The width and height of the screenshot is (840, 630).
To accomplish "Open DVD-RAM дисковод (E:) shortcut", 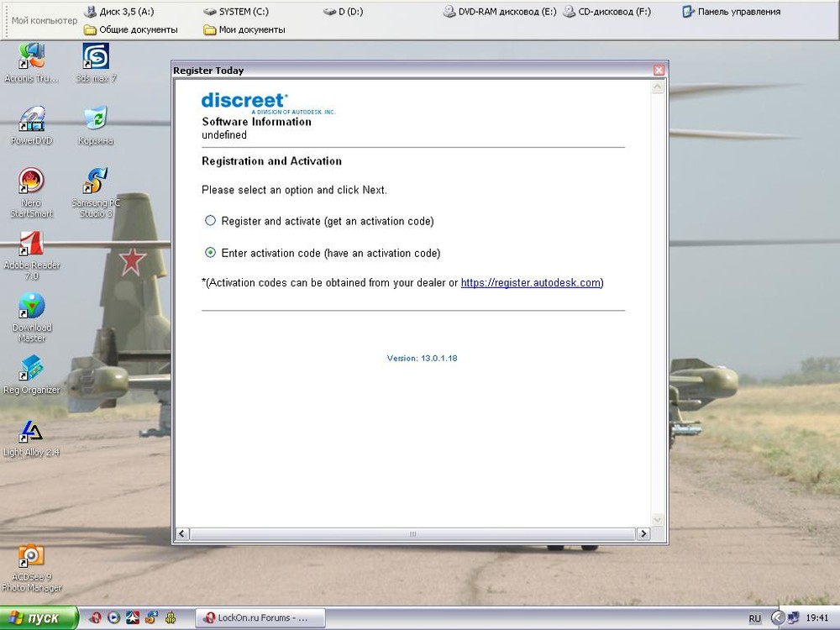I will pyautogui.click(x=500, y=11).
